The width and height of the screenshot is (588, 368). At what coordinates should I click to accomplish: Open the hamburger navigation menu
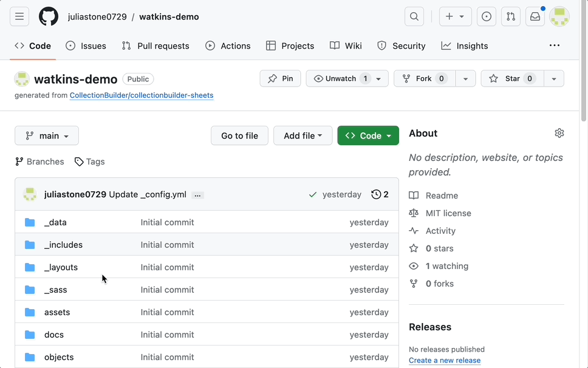coord(19,17)
